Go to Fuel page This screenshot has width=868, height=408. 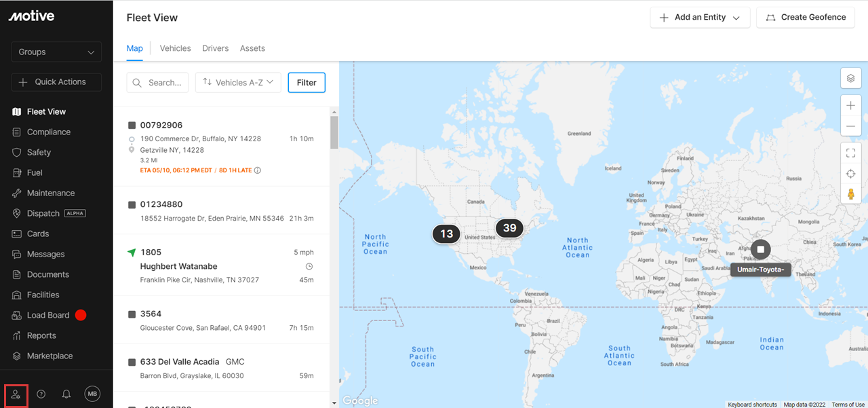34,172
